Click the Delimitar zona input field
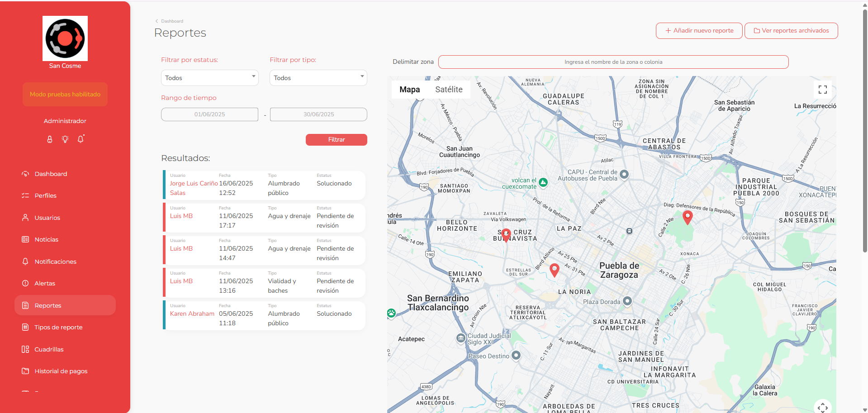 coord(613,62)
